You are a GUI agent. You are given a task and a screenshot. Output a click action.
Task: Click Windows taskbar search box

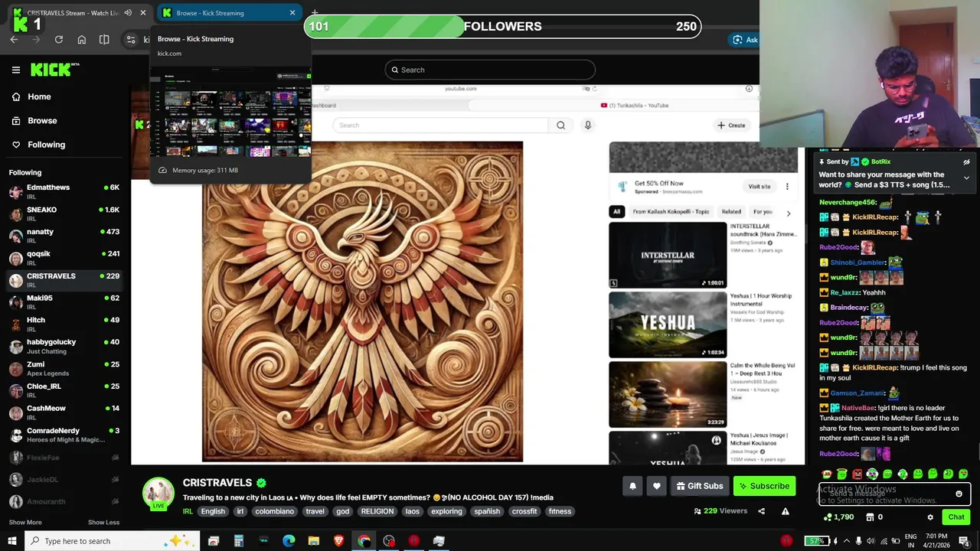[x=113, y=541]
